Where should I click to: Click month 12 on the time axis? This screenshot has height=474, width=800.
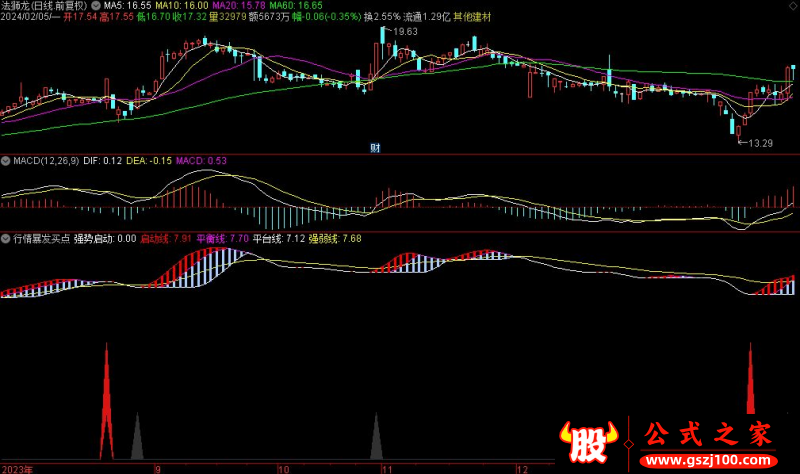[x=522, y=469]
